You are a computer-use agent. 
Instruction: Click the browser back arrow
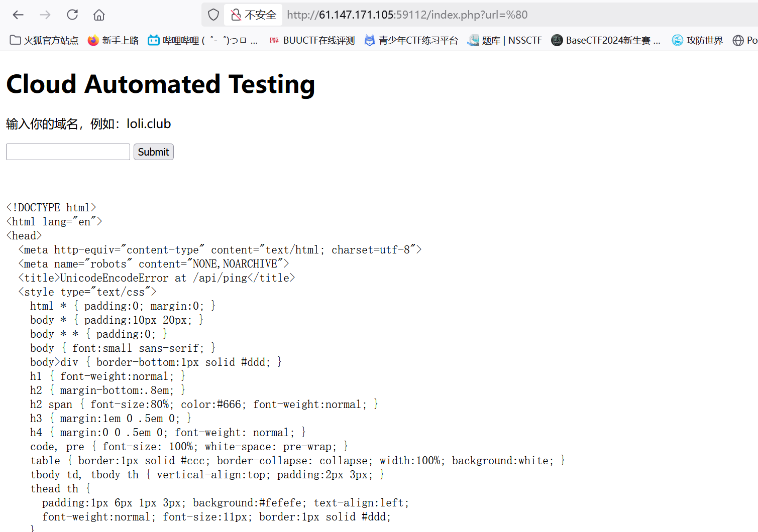tap(18, 15)
